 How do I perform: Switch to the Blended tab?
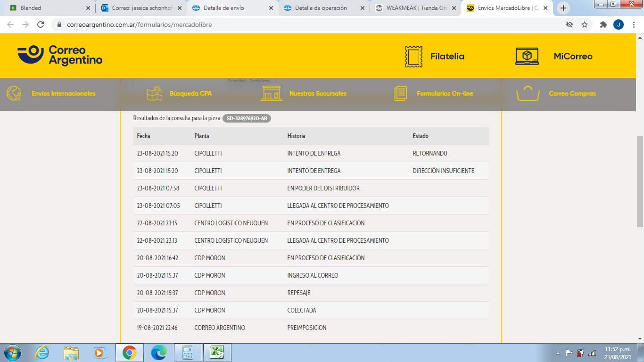click(x=47, y=8)
